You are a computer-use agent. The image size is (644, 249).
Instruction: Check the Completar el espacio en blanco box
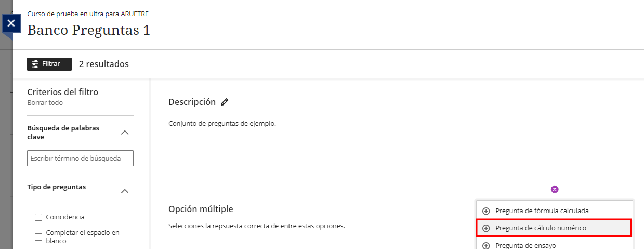[38, 237]
